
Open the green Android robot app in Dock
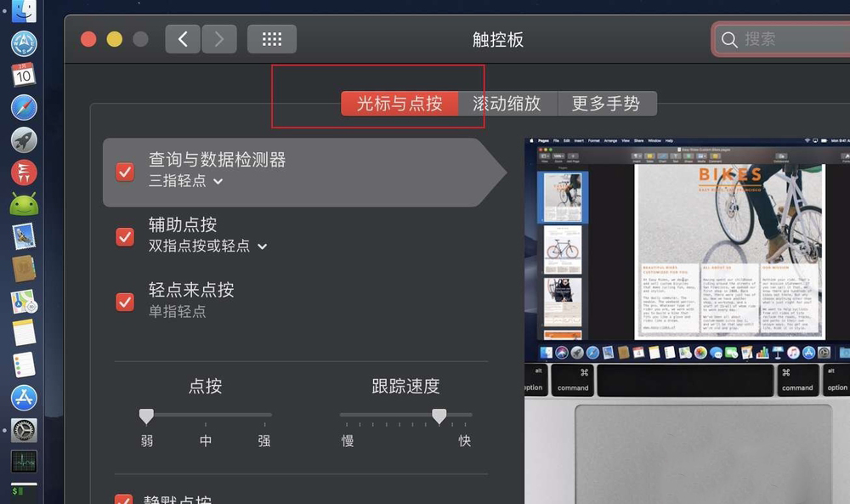(24, 204)
